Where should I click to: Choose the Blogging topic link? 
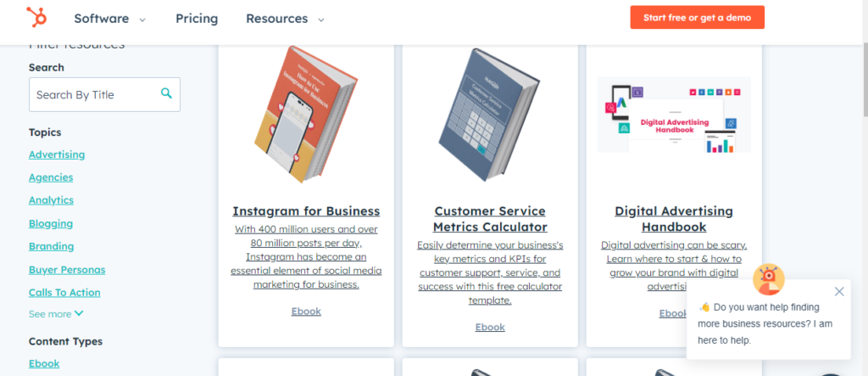click(x=51, y=223)
